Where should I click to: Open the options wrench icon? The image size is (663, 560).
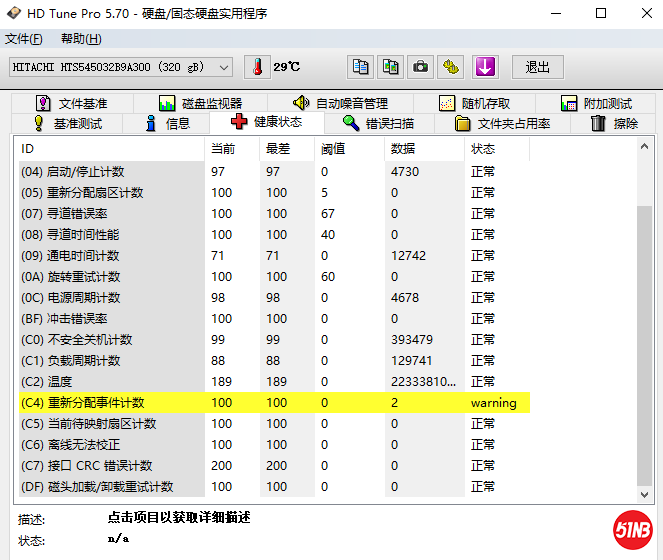point(452,67)
